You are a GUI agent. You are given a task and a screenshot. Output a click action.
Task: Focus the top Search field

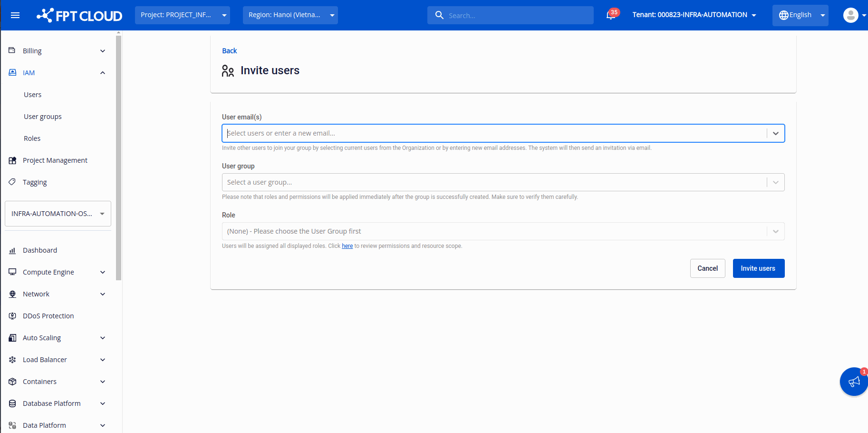(x=511, y=15)
